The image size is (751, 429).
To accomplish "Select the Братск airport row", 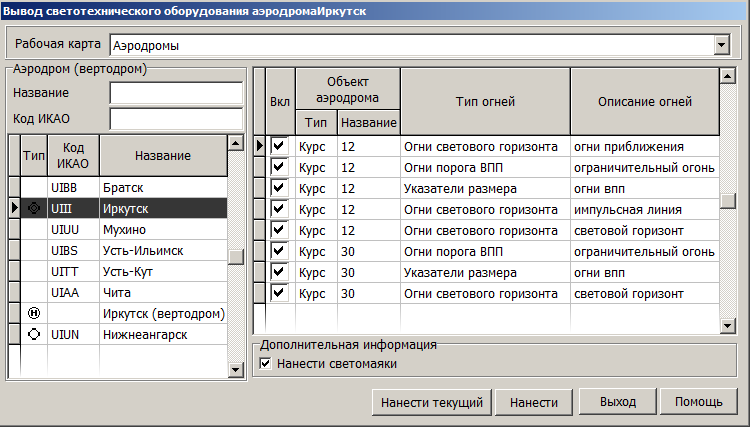I will [x=161, y=187].
